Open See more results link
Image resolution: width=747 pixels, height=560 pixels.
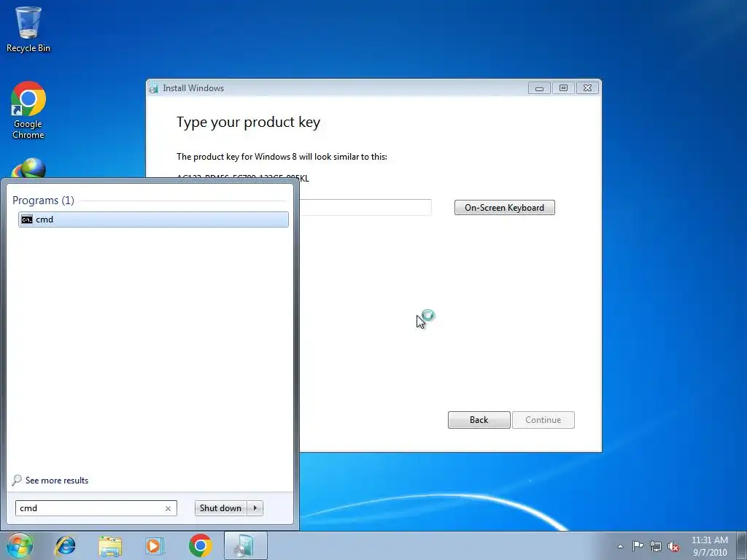click(x=57, y=481)
